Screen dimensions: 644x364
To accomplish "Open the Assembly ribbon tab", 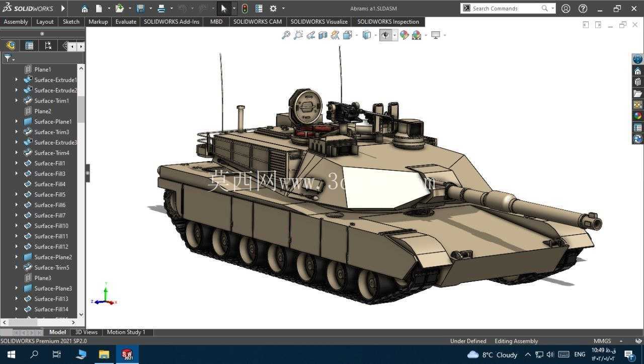I will tap(16, 22).
